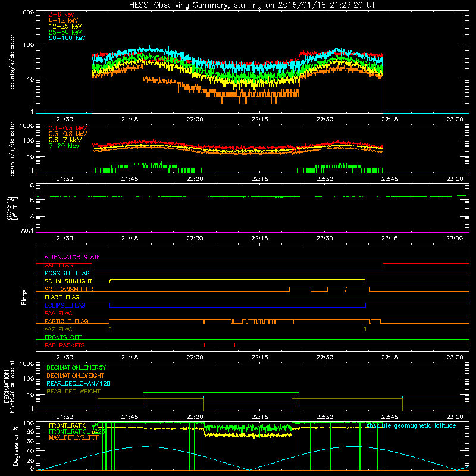476x476 pixels.
Task: Click 22:15 time label under Flags panel
Action: coord(259,358)
